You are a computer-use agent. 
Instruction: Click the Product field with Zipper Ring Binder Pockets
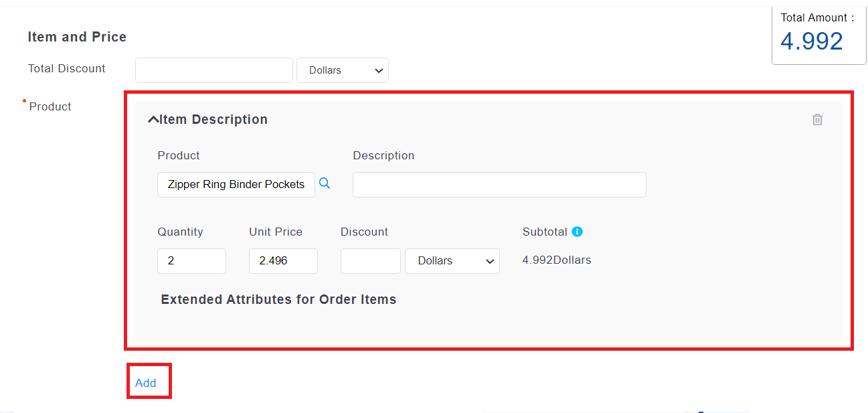coord(236,185)
